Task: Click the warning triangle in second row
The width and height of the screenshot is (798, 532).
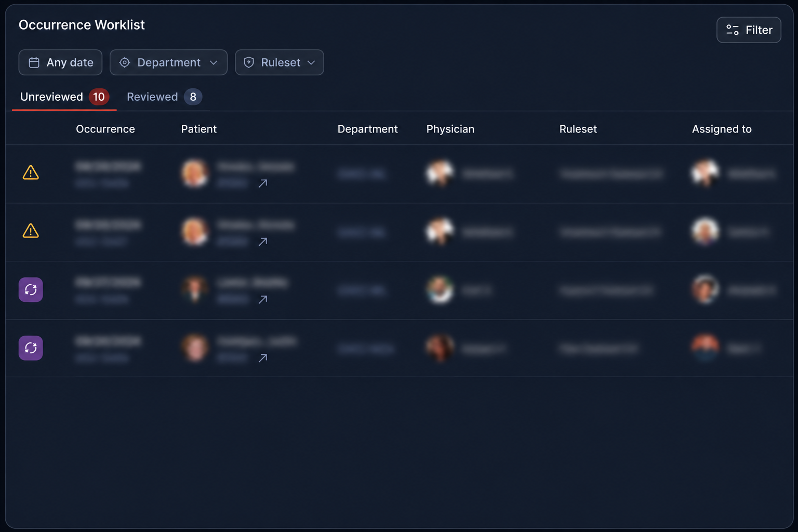Action: click(x=31, y=231)
